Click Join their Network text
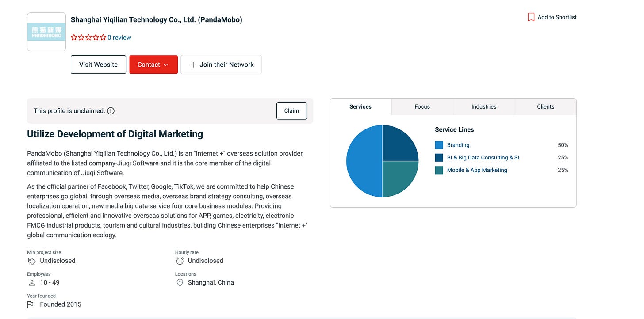 (x=226, y=65)
